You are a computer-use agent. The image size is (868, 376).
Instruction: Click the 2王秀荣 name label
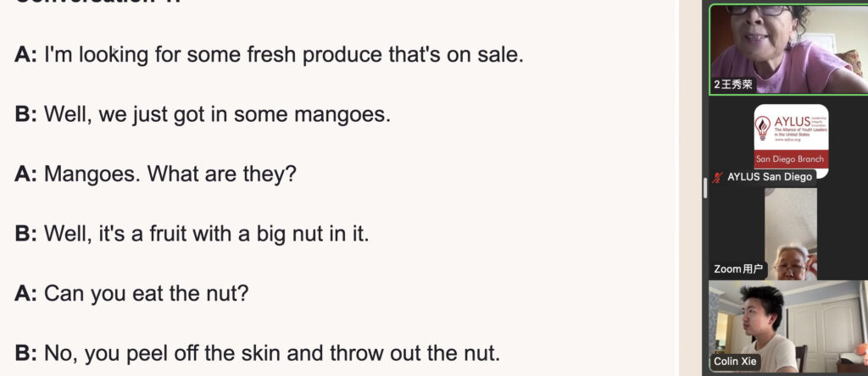coord(734,85)
